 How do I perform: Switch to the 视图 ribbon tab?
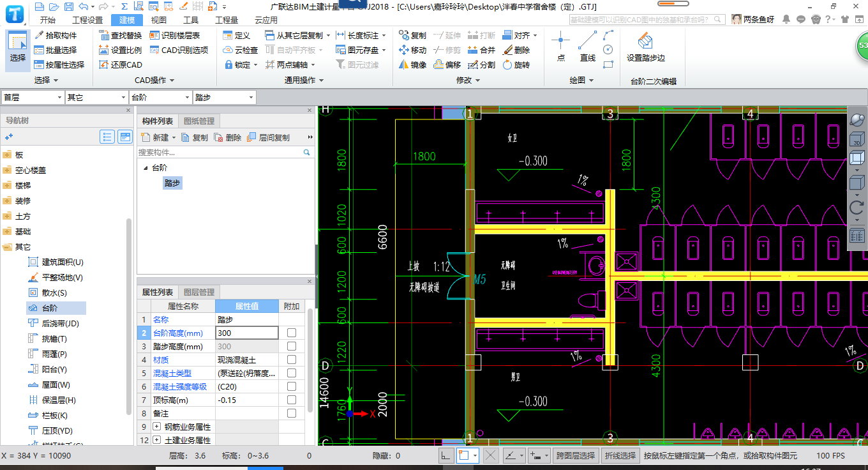pyautogui.click(x=159, y=20)
